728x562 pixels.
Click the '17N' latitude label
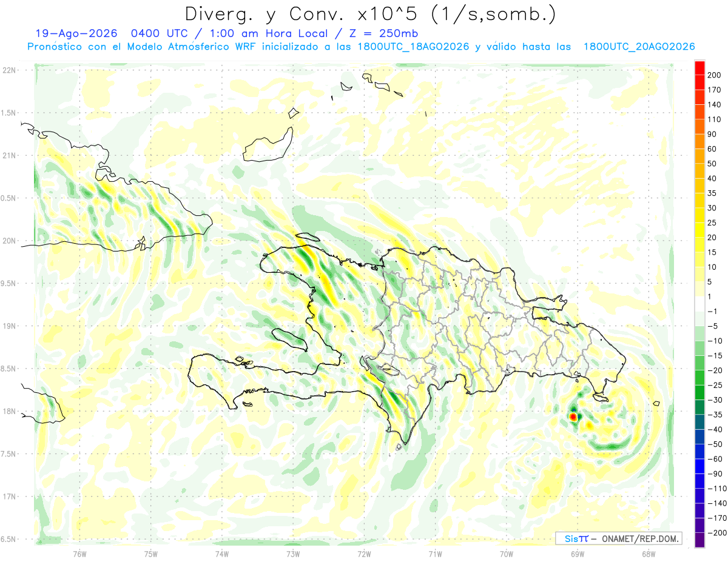coord(10,497)
